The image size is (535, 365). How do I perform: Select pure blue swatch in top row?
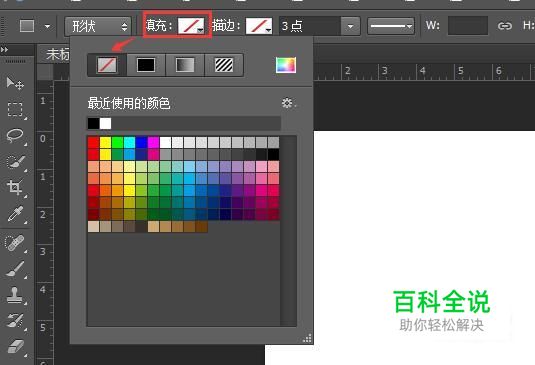pos(141,143)
